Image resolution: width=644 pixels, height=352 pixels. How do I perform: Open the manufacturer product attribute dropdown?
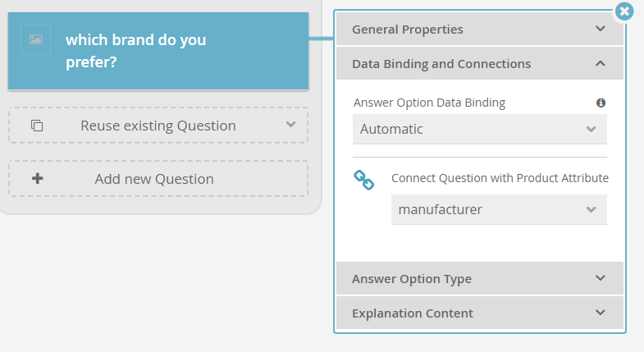(499, 209)
